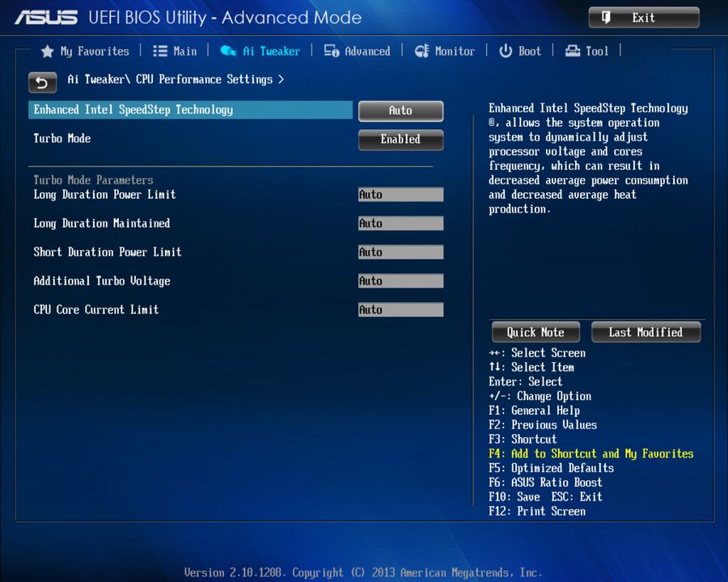The height and width of the screenshot is (582, 728).
Task: Select the Long Duration Maintained value field
Action: (400, 223)
